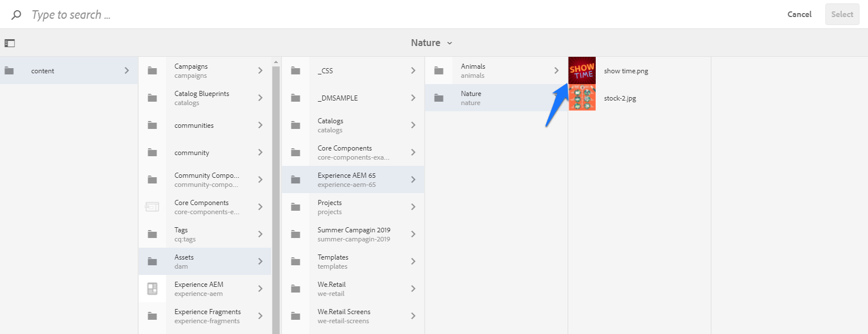Expand the Experience AEM 65 folder chevron

(x=414, y=179)
